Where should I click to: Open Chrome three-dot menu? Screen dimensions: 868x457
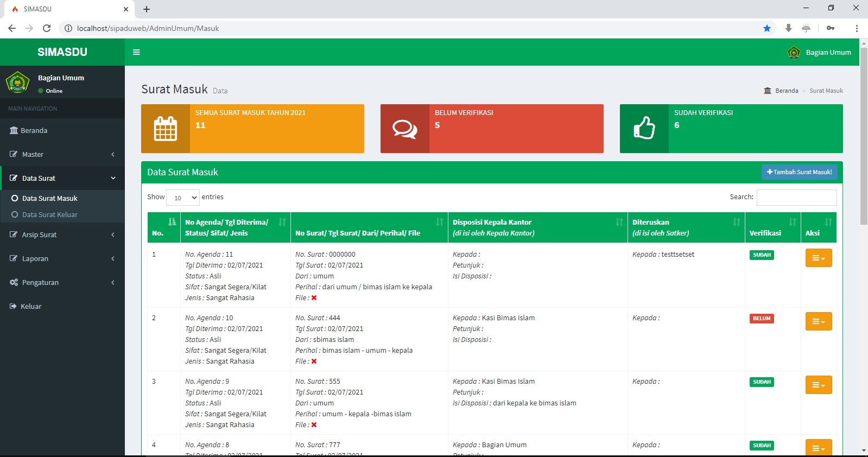[x=857, y=28]
